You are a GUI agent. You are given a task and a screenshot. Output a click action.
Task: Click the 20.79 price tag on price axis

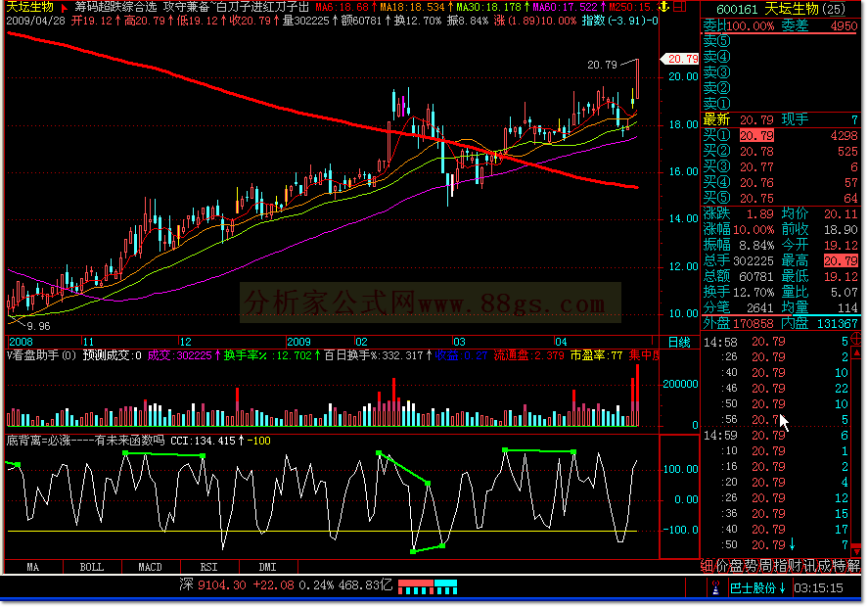coord(680,59)
